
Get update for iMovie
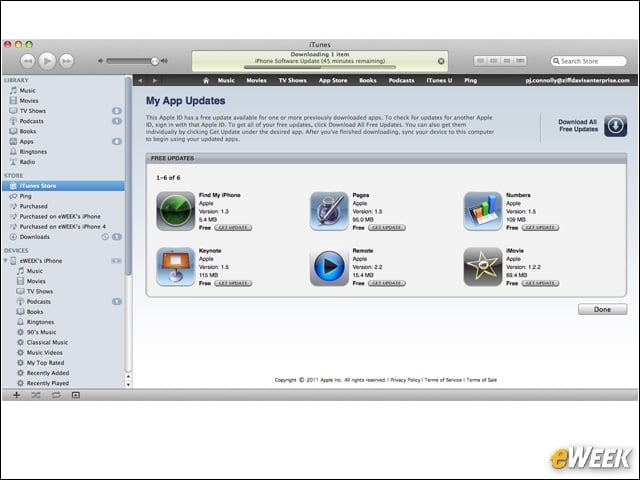point(540,283)
